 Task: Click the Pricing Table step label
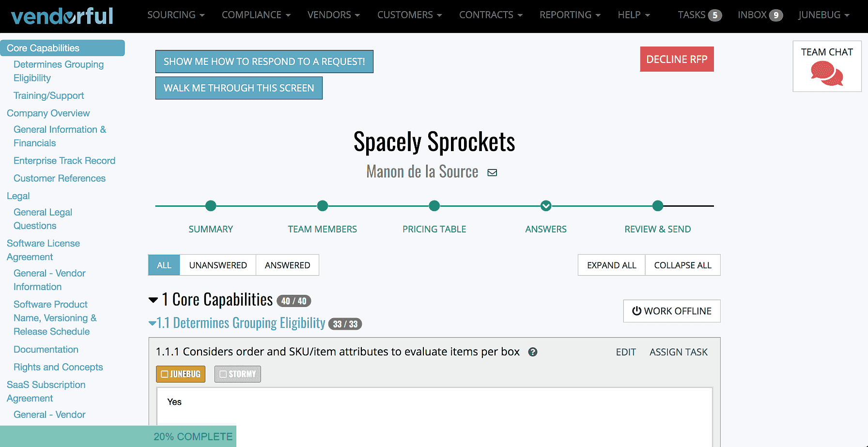coord(434,229)
